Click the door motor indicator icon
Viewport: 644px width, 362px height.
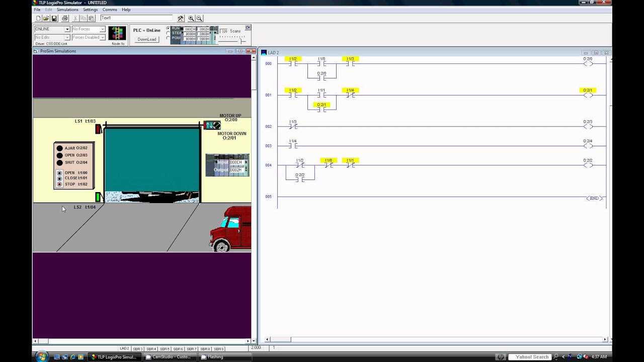coord(213,125)
